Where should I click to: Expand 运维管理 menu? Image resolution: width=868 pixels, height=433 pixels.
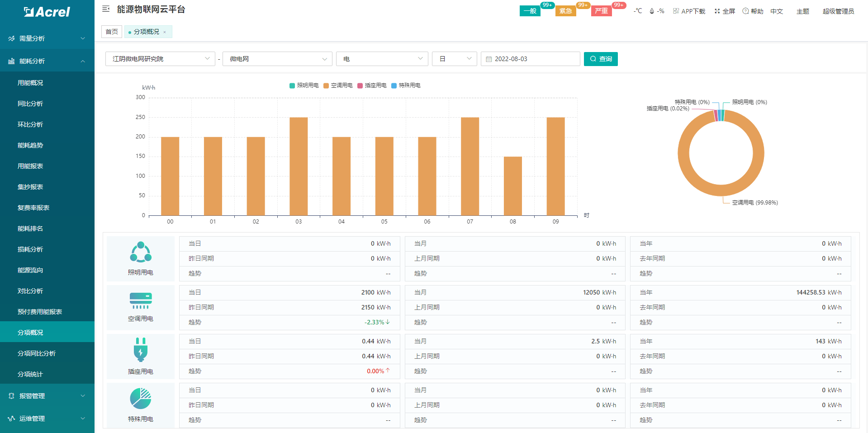click(47, 419)
